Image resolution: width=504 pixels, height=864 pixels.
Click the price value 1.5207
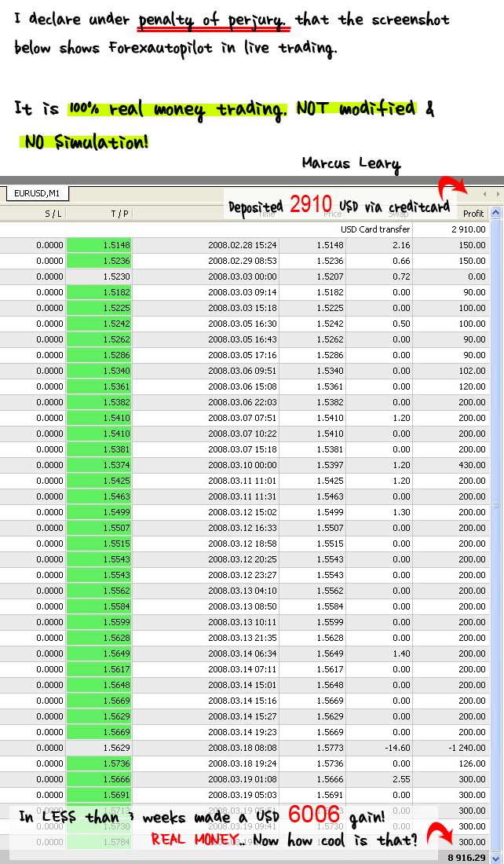pos(330,276)
